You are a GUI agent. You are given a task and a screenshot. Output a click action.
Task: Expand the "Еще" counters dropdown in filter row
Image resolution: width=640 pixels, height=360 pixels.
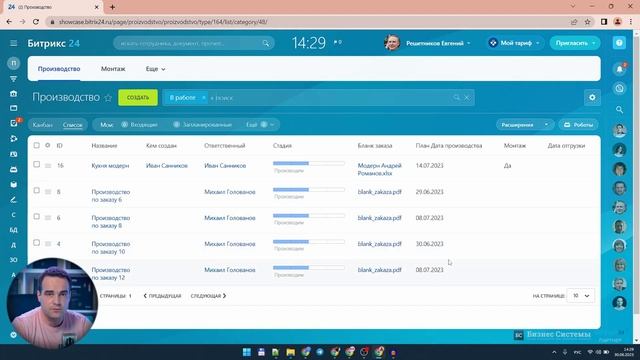pyautogui.click(x=260, y=124)
